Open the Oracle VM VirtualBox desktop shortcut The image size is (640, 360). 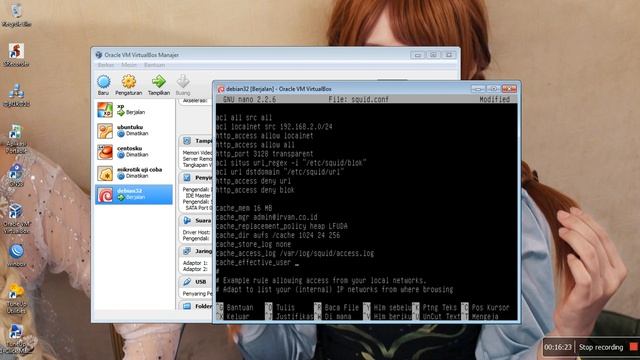(x=16, y=218)
